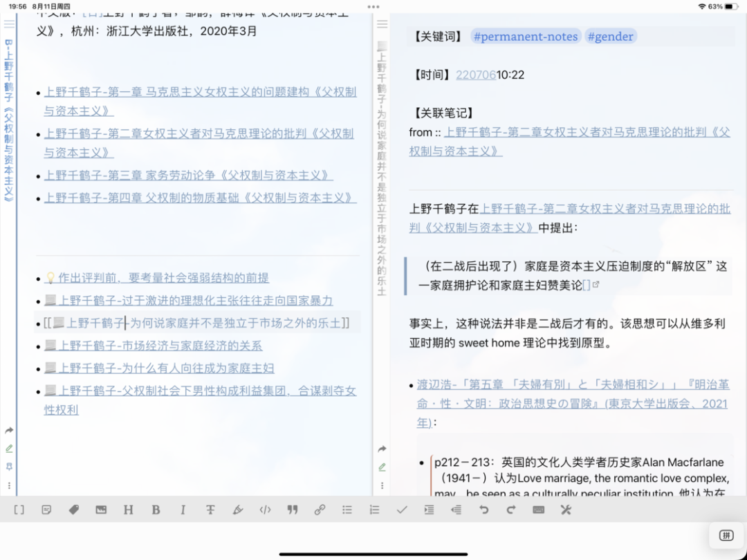Toggle bold formatting
747x560 pixels.
pos(156,510)
